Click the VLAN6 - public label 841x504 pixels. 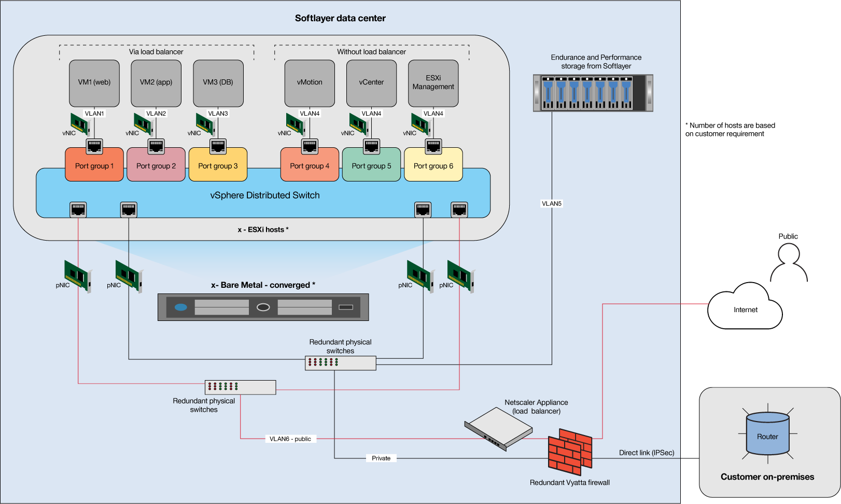coord(290,439)
